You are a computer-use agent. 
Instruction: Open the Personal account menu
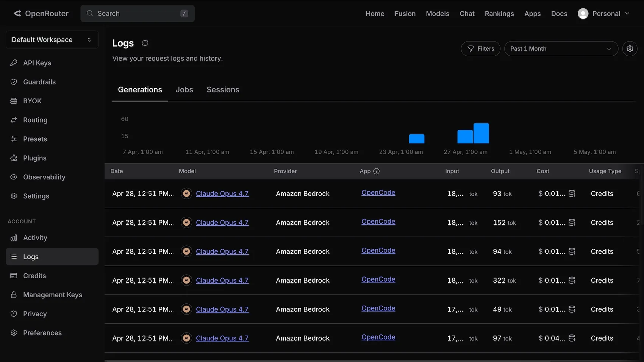[603, 14]
